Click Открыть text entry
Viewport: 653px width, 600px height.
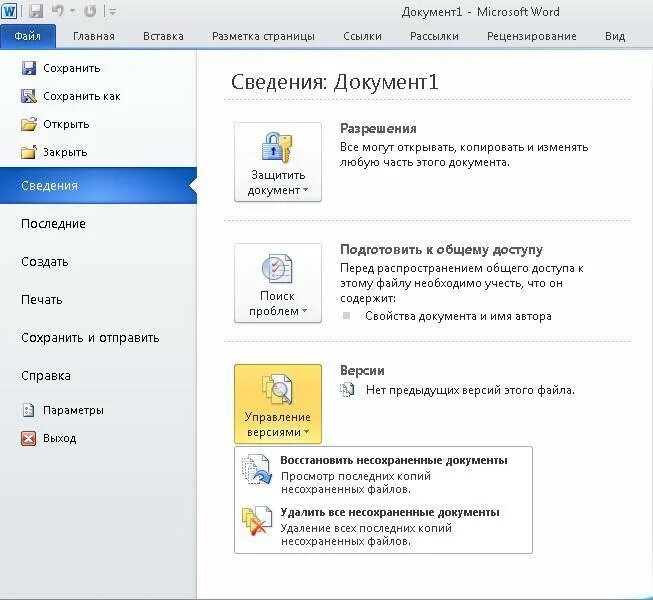pos(66,124)
